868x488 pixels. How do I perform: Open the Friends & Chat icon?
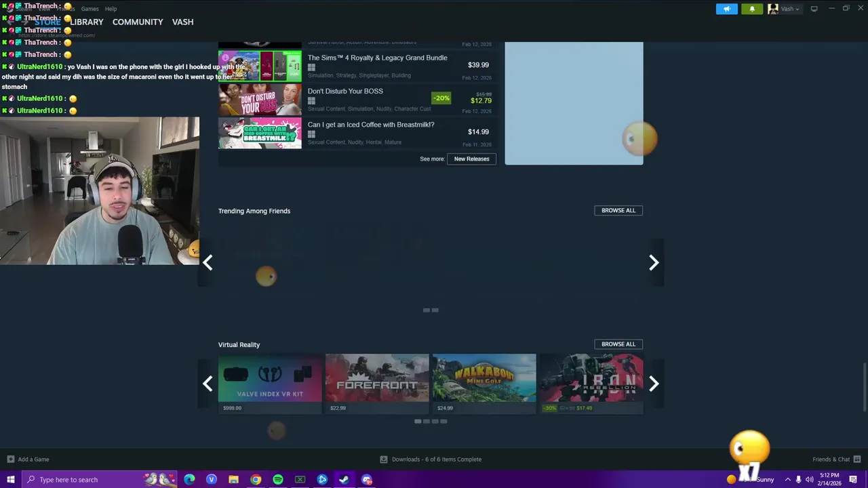856,459
